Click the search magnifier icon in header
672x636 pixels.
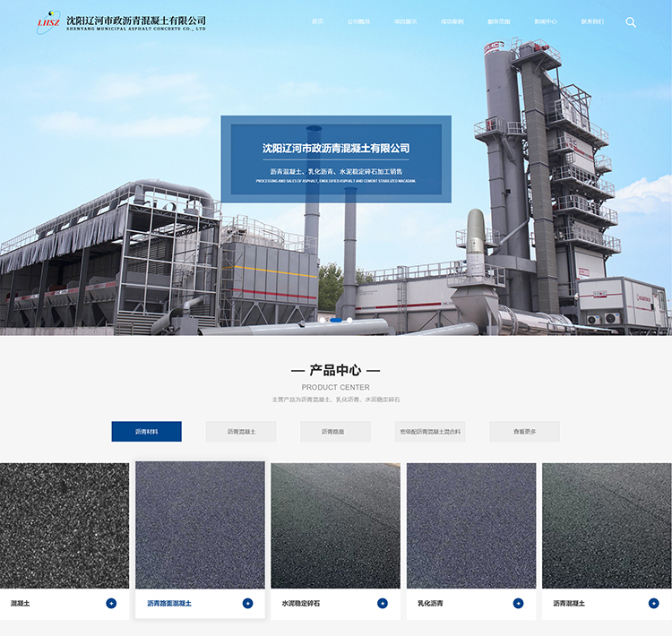point(631,22)
